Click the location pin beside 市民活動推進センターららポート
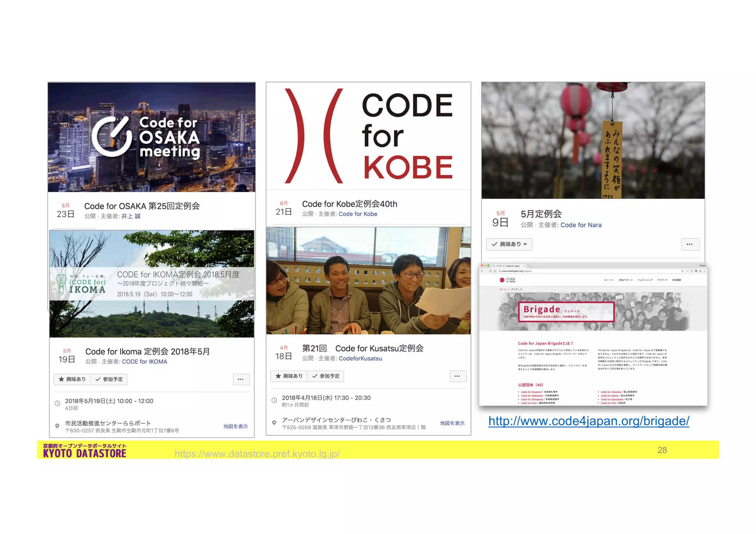The width and height of the screenshot is (756, 534). [x=57, y=426]
